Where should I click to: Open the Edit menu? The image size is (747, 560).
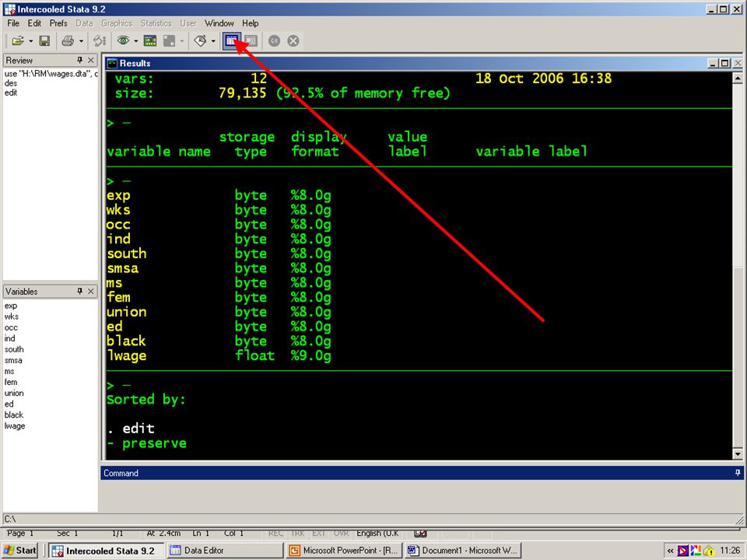(x=34, y=23)
